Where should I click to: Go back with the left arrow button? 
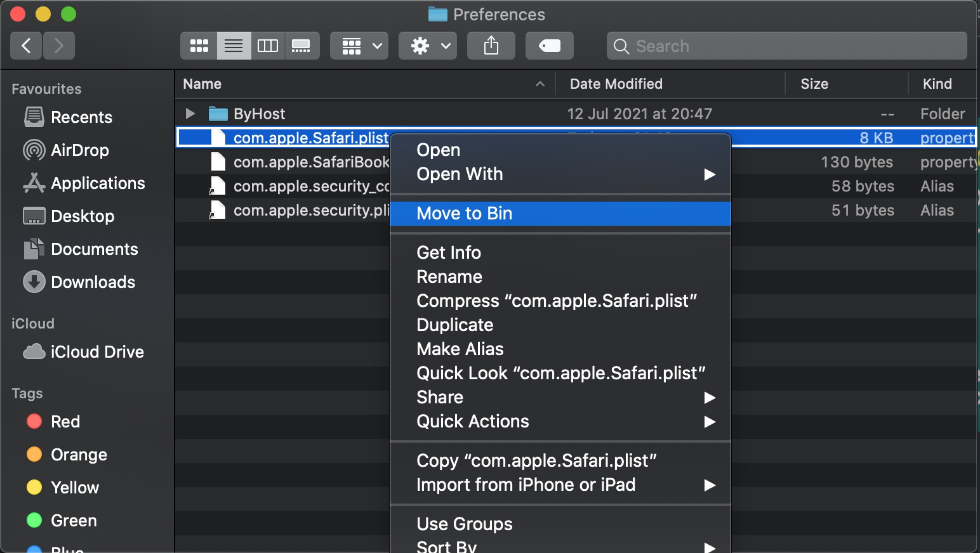26,46
